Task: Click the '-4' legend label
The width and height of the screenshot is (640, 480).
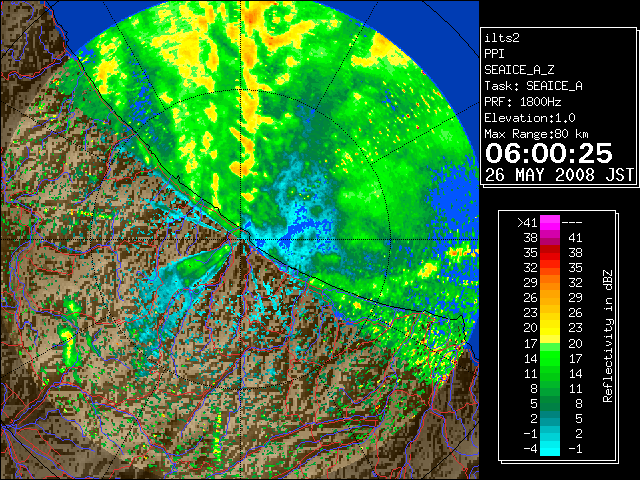Action: click(530, 448)
